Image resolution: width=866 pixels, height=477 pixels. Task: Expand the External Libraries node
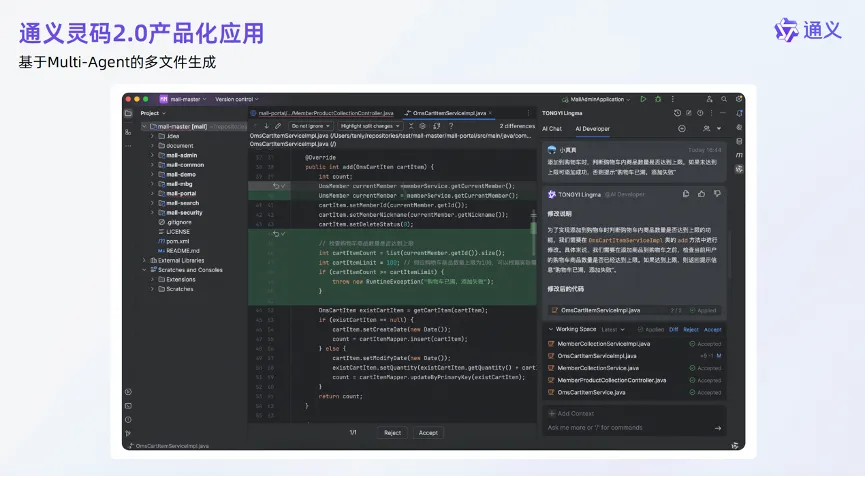(144, 261)
